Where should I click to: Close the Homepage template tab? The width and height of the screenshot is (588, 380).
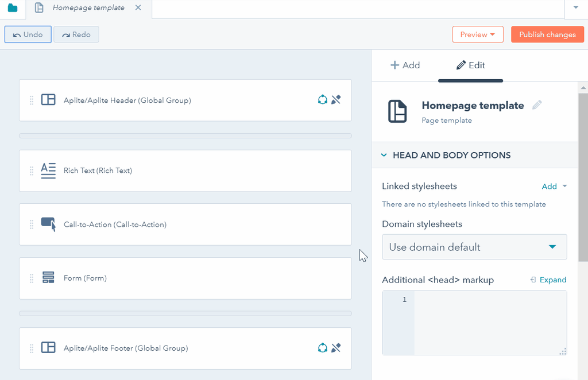[x=138, y=8]
